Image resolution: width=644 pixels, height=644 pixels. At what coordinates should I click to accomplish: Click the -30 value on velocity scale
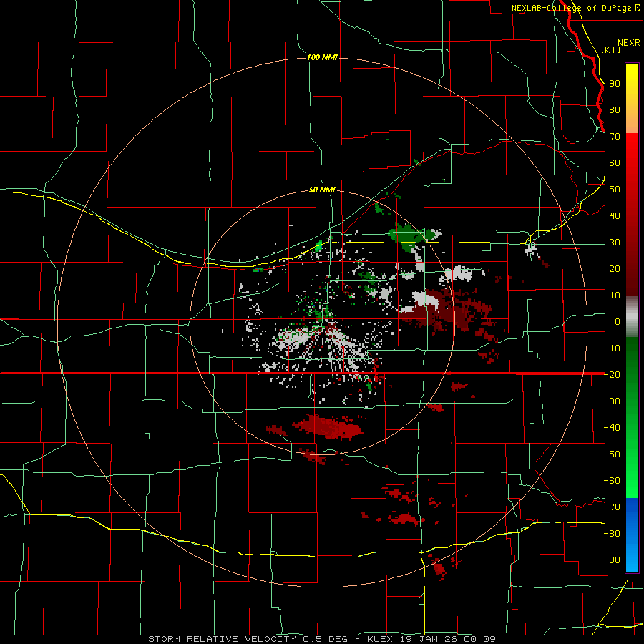point(612,401)
